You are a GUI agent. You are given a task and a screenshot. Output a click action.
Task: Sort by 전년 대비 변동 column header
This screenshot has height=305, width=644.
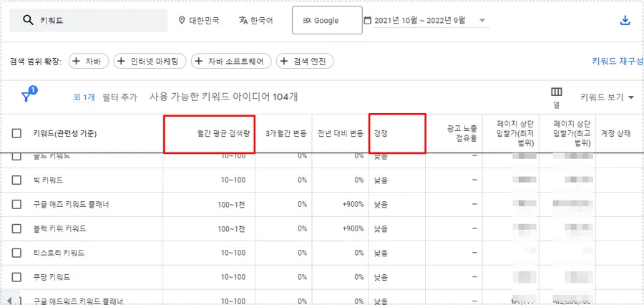tap(341, 134)
